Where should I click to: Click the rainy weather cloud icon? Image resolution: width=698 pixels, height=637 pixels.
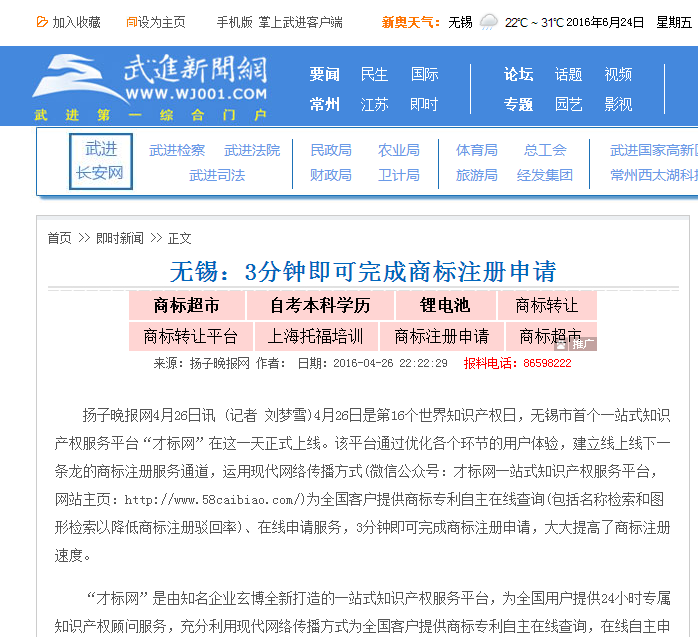coord(488,22)
